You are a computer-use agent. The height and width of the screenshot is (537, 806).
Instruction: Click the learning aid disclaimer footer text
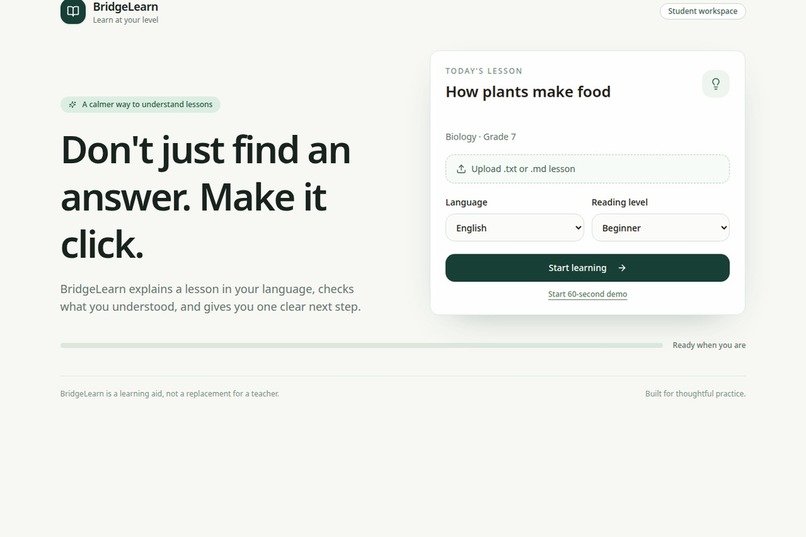pos(170,394)
